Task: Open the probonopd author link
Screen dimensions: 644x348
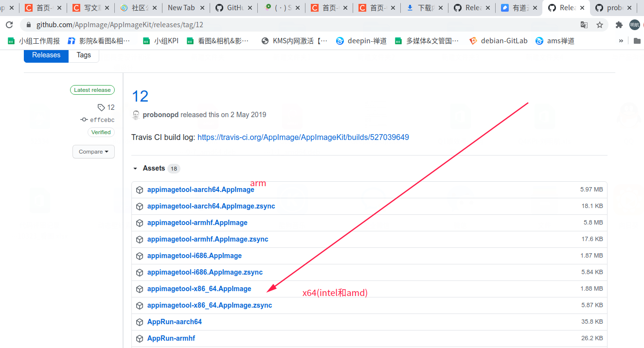Action: pos(161,115)
